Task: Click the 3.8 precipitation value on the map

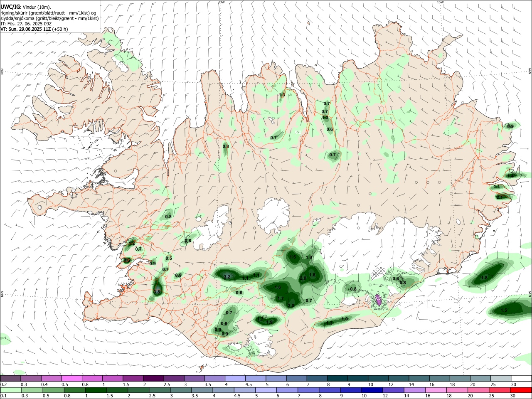Action: pos(157,292)
